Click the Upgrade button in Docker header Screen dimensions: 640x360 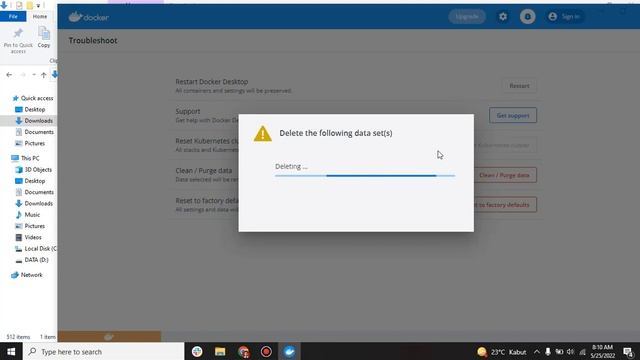coord(467,17)
